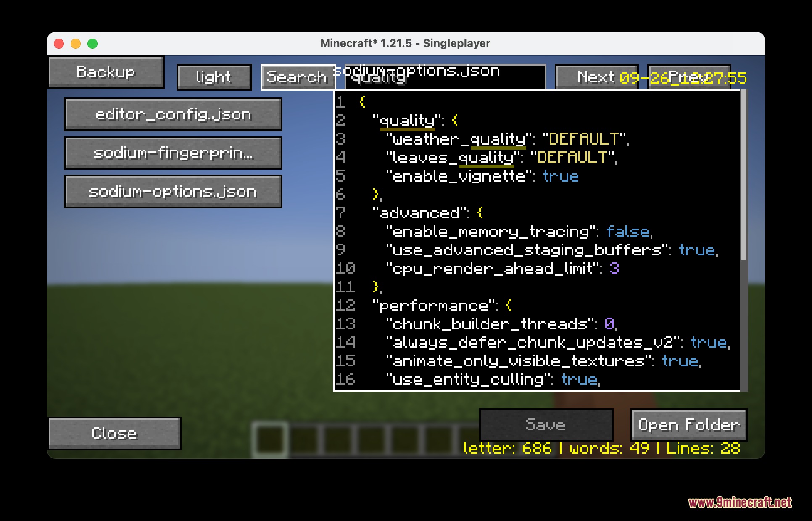Image resolution: width=812 pixels, height=521 pixels.
Task: Click the macOS red close window button
Action: 59,44
